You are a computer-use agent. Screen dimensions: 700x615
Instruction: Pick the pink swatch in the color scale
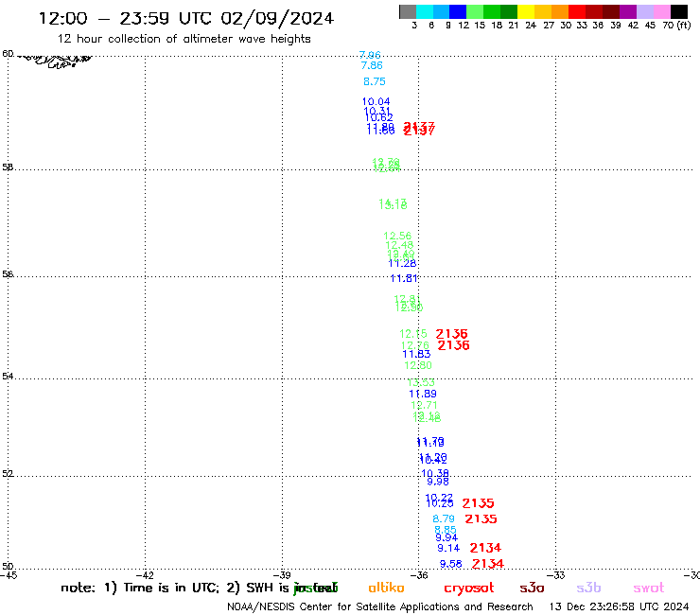[x=661, y=11]
